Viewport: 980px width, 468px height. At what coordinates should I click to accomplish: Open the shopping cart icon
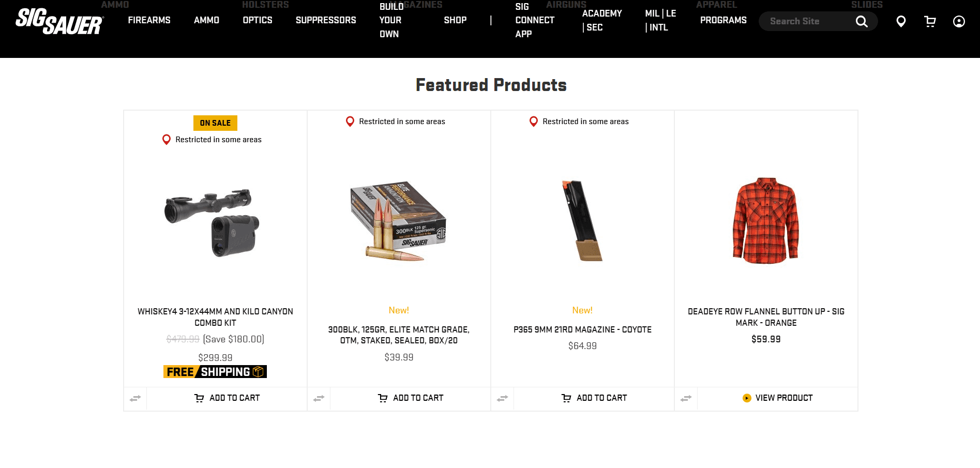coord(930,21)
